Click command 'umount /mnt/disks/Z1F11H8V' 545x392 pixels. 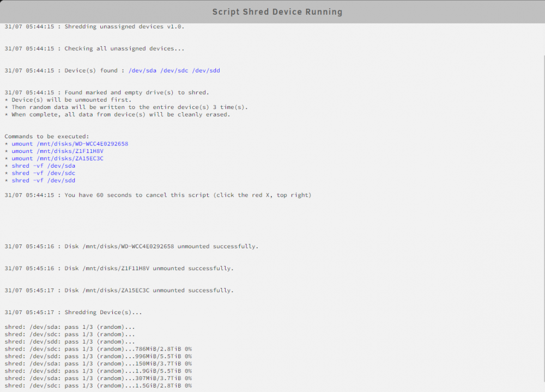57,151
